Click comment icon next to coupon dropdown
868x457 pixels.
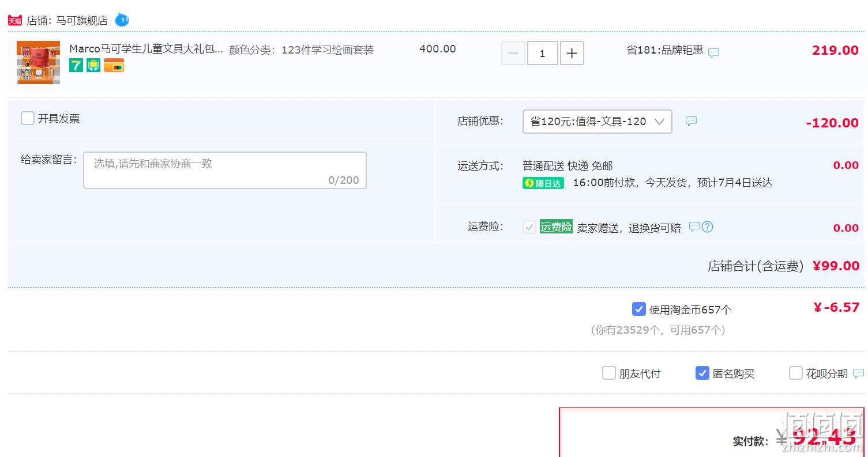coord(691,121)
